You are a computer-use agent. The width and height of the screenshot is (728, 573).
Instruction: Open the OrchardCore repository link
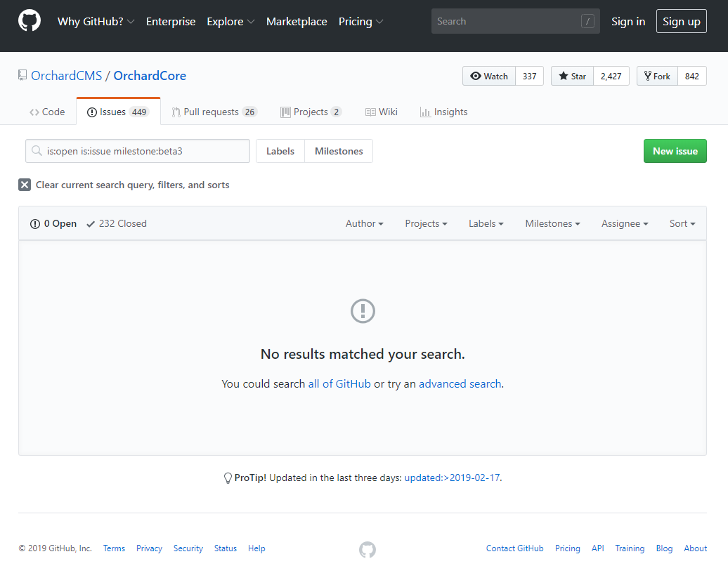click(150, 76)
